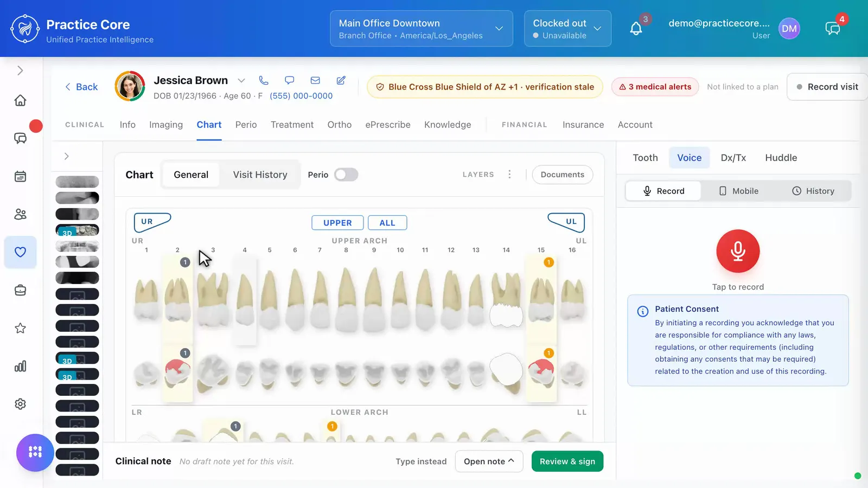
Task: Open the Main Office Downtown location dropdown
Action: coord(422,29)
